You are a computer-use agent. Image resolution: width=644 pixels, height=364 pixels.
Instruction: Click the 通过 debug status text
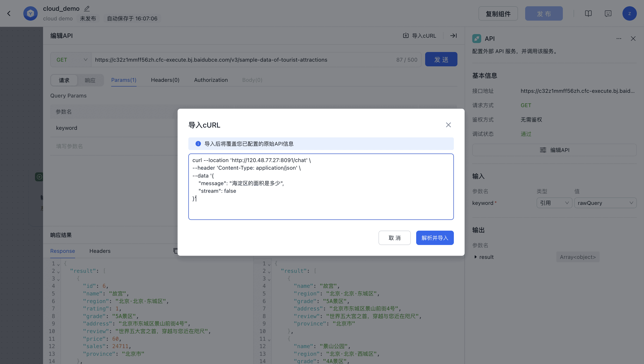526,134
